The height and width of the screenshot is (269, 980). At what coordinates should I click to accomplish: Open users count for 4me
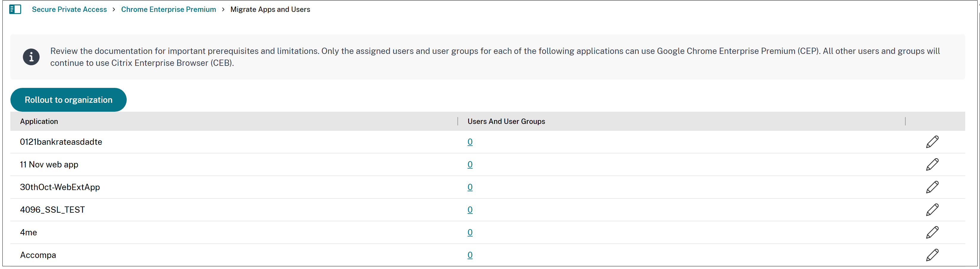(470, 232)
